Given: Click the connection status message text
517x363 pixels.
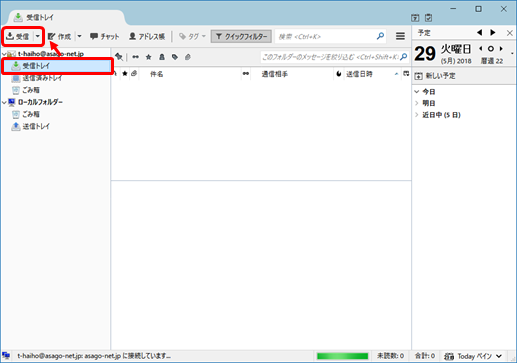Looking at the screenshot, I should [94, 356].
